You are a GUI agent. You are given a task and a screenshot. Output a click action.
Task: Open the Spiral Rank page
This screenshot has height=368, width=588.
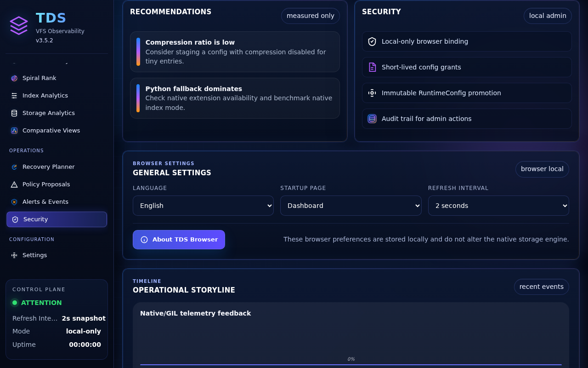[x=57, y=78]
